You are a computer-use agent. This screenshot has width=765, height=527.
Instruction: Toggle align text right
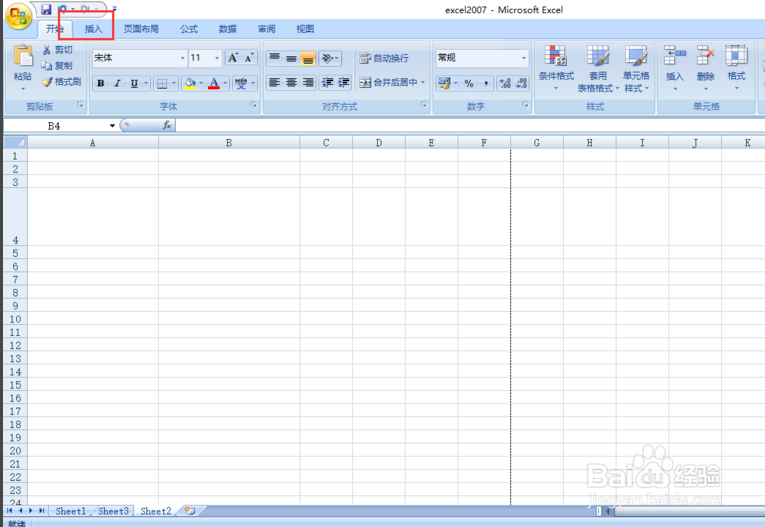[x=308, y=82]
